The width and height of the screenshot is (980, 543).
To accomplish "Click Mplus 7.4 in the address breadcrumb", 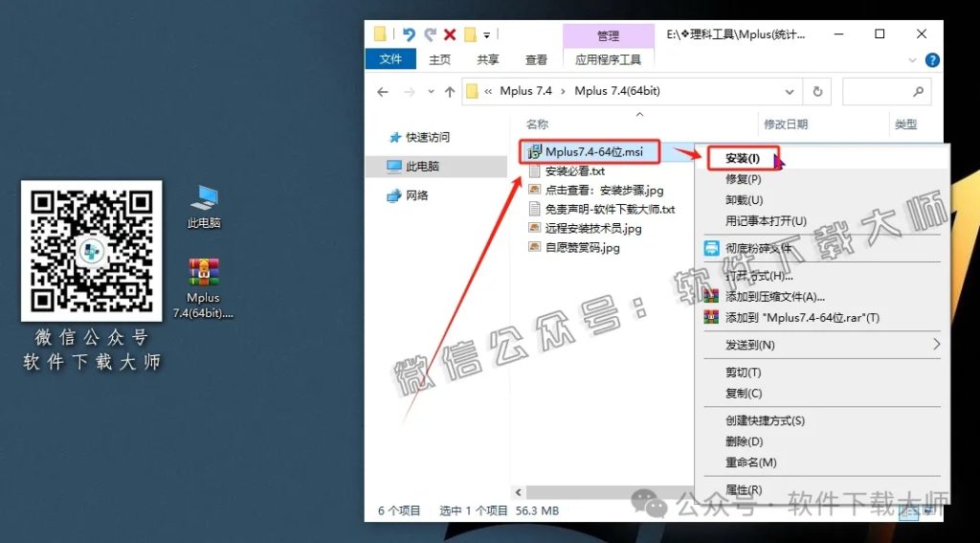I will tap(525, 91).
